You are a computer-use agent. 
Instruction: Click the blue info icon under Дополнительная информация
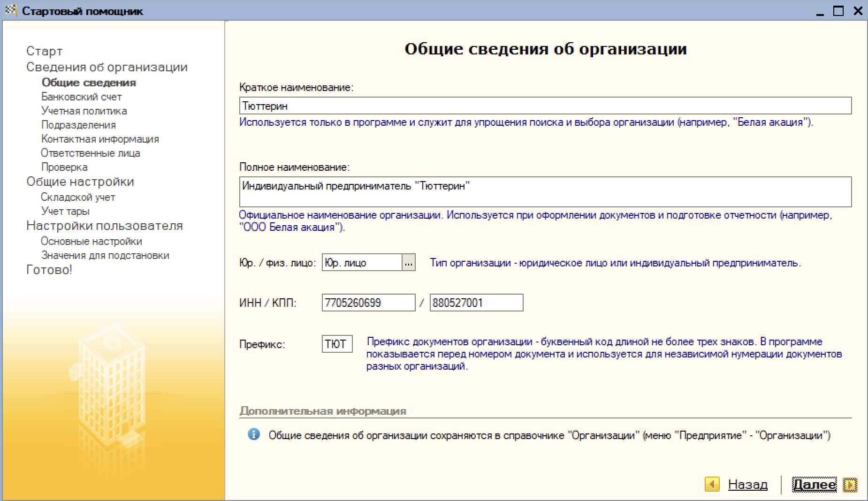click(253, 434)
